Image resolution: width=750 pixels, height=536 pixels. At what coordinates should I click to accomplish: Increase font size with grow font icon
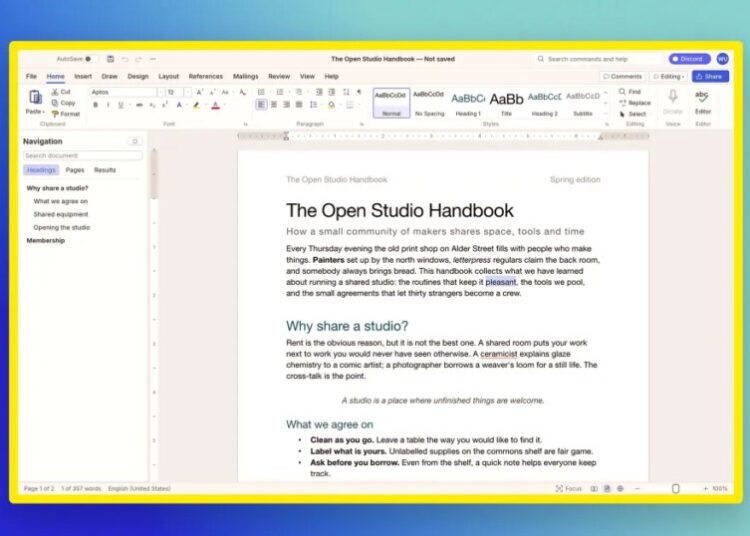pyautogui.click(x=199, y=92)
